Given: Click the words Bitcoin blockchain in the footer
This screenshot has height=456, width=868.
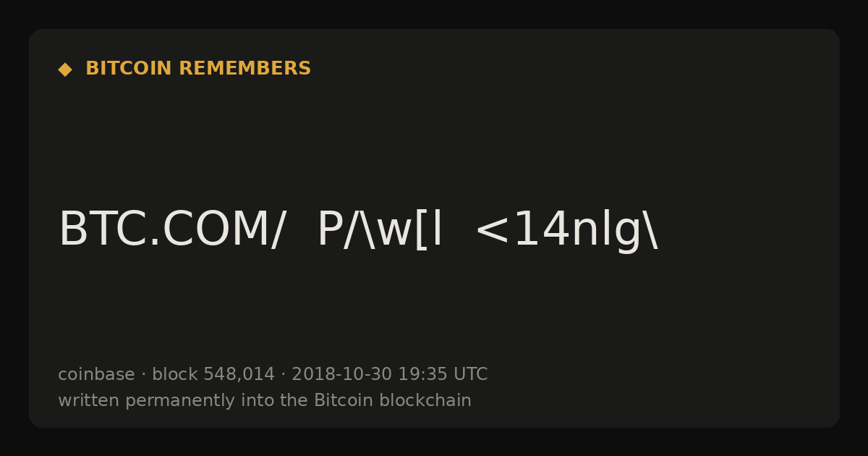Looking at the screenshot, I should click(392, 400).
